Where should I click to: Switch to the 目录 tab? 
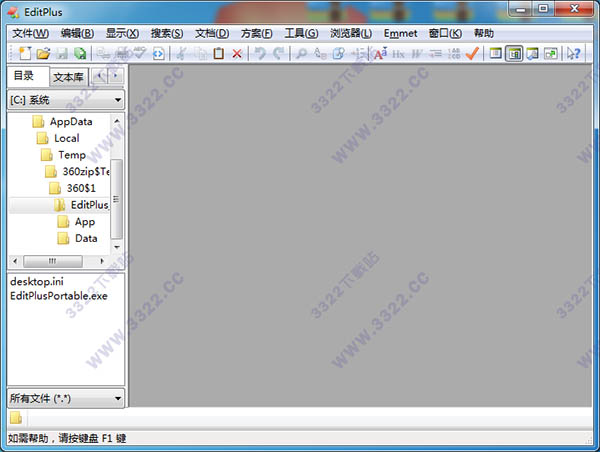coord(28,76)
